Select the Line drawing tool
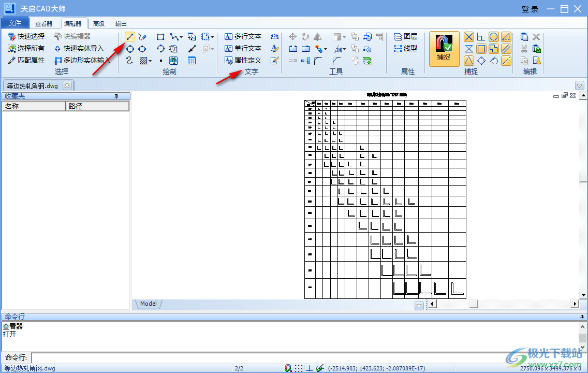588x373 pixels. [130, 37]
